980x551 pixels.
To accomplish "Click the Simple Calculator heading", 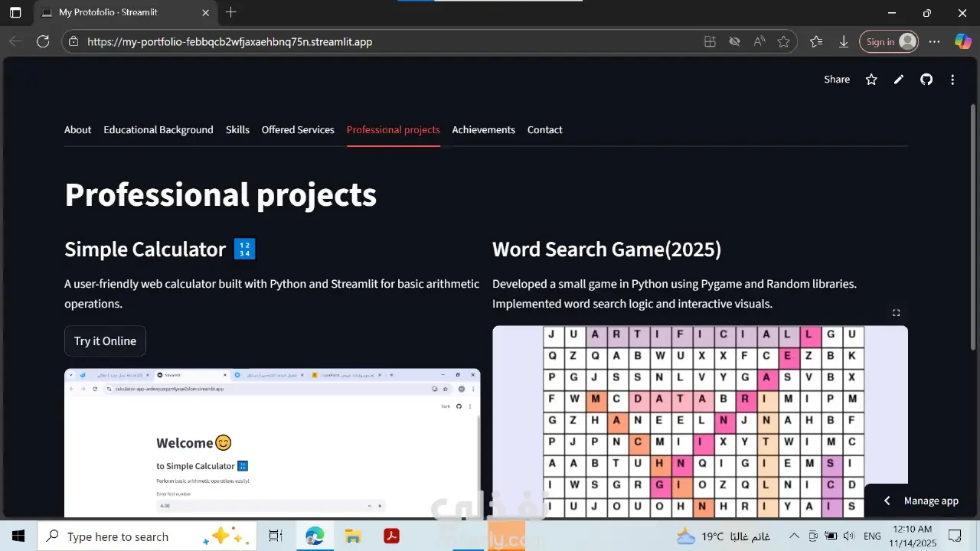I will click(x=160, y=249).
